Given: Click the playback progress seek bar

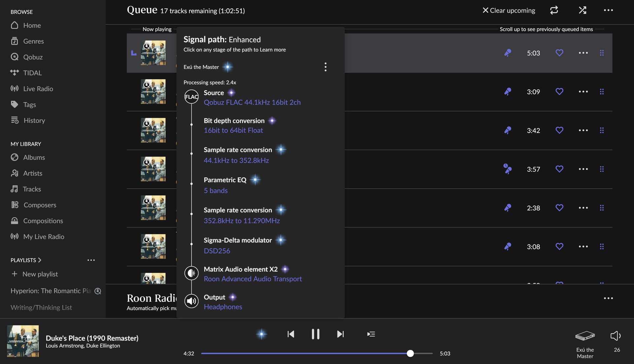Looking at the screenshot, I should pos(317,353).
